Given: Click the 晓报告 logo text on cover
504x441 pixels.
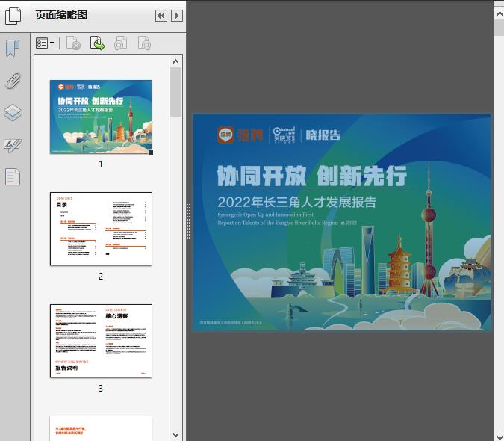Looking at the screenshot, I should point(323,135).
